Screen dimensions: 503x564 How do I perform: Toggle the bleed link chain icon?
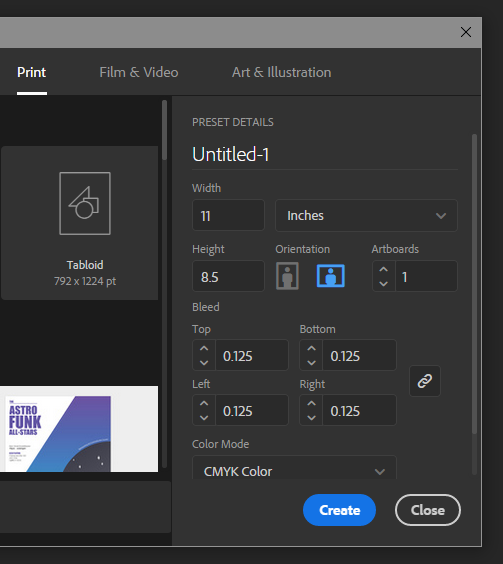pyautogui.click(x=425, y=381)
